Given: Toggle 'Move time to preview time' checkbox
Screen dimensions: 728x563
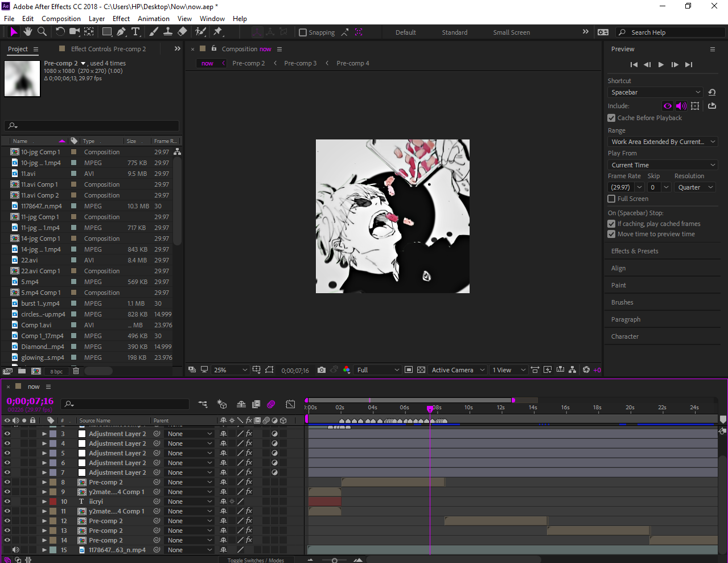Looking at the screenshot, I should (x=611, y=234).
